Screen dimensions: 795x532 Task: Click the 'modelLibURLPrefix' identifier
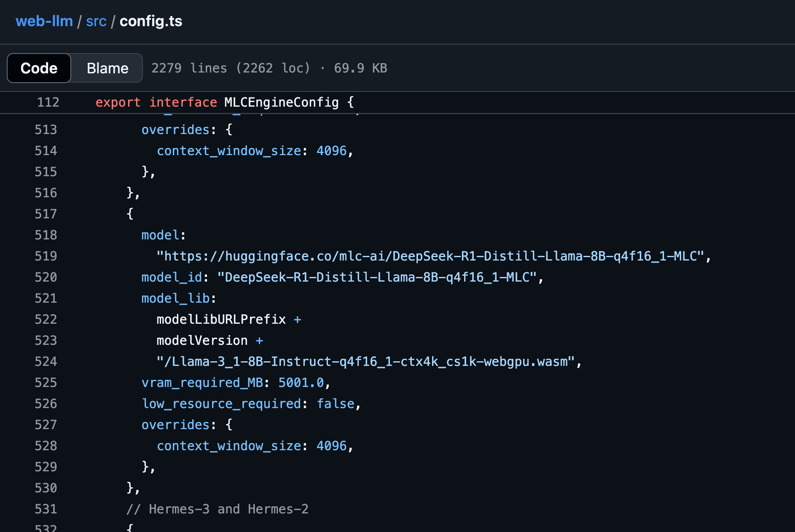pyautogui.click(x=221, y=319)
